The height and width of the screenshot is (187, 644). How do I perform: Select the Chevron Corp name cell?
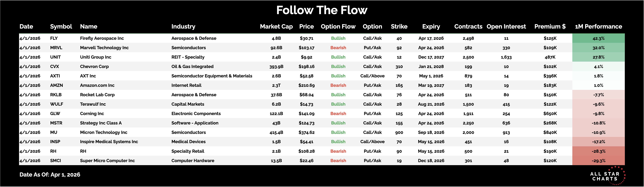pyautogui.click(x=94, y=66)
